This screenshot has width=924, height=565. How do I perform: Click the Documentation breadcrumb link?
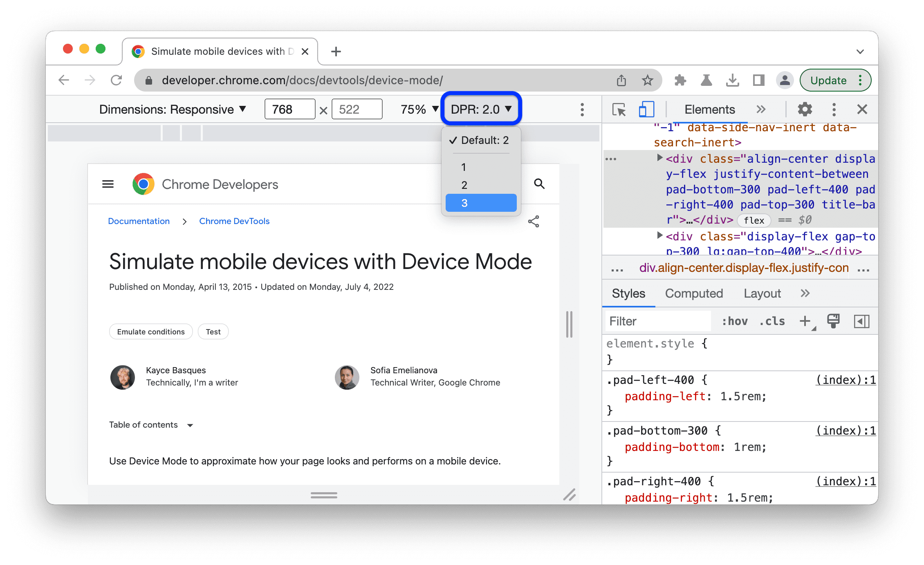coord(138,220)
